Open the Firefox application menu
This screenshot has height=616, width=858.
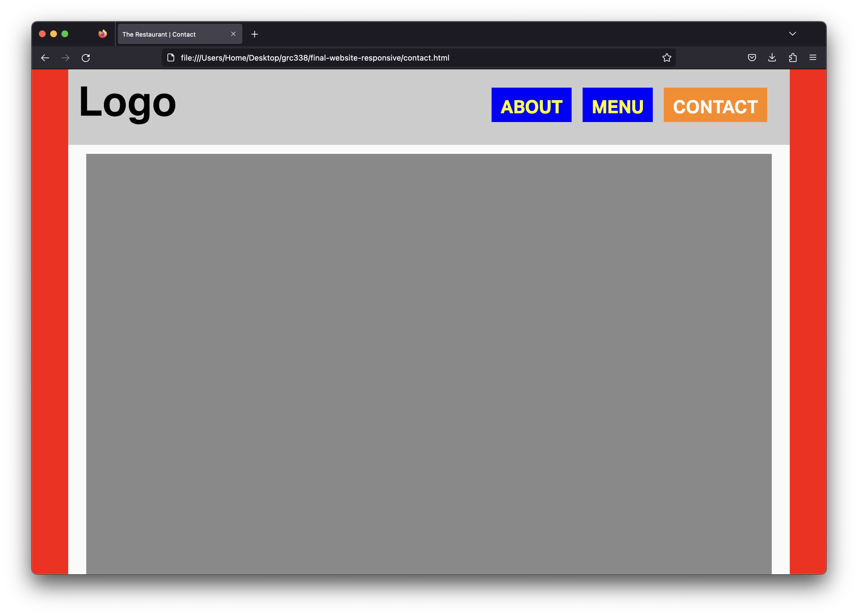(813, 57)
